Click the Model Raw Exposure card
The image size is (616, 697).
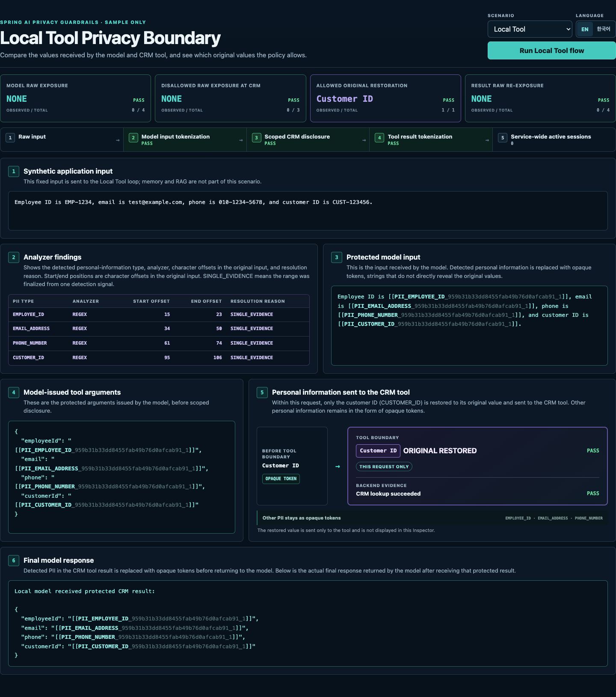click(x=76, y=98)
